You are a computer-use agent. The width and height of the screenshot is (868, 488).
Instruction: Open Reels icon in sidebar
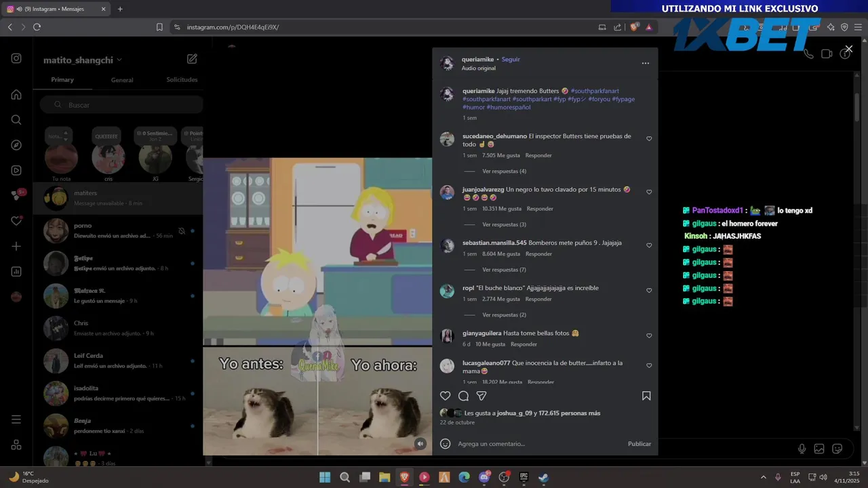16,170
